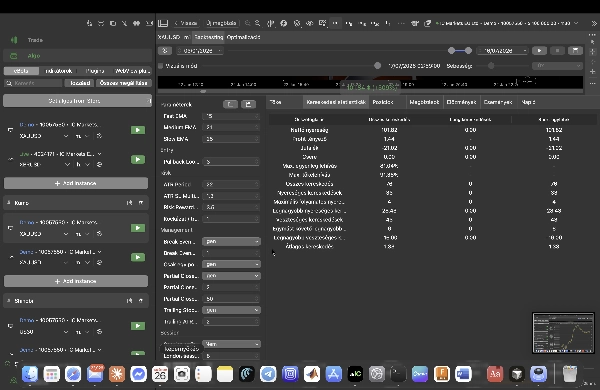Click the backtest settings icon beside the start date

(165, 51)
